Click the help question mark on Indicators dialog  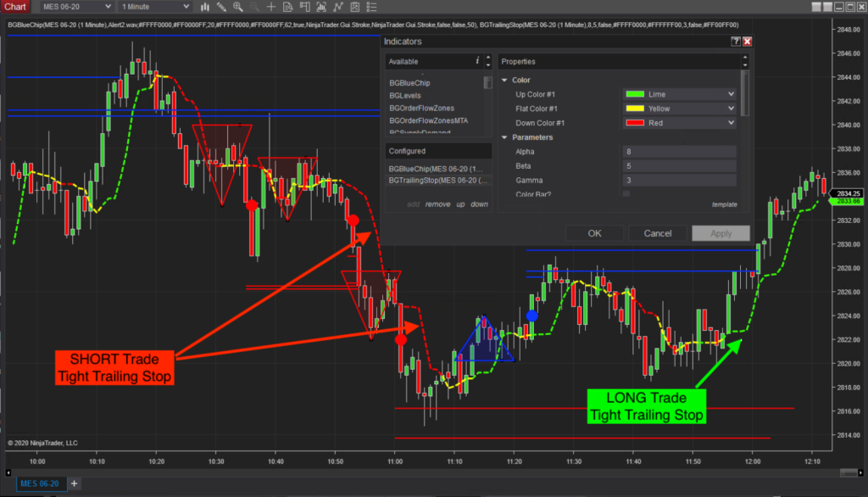coord(737,41)
